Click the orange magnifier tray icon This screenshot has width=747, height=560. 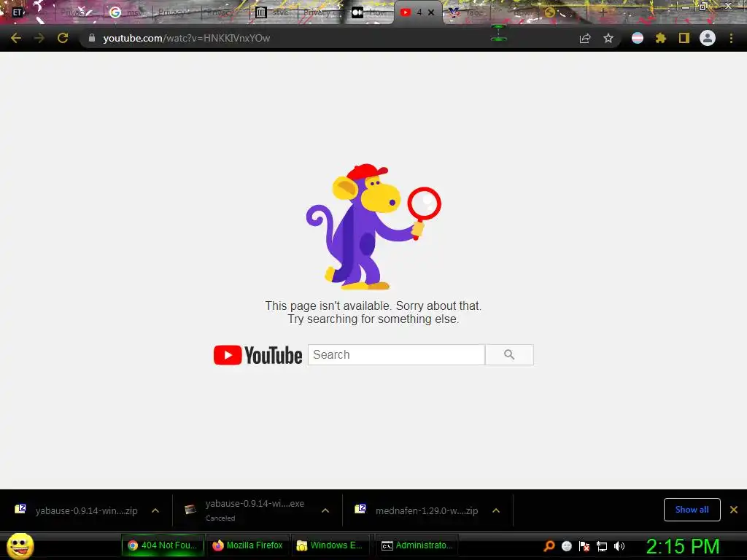pos(549,546)
